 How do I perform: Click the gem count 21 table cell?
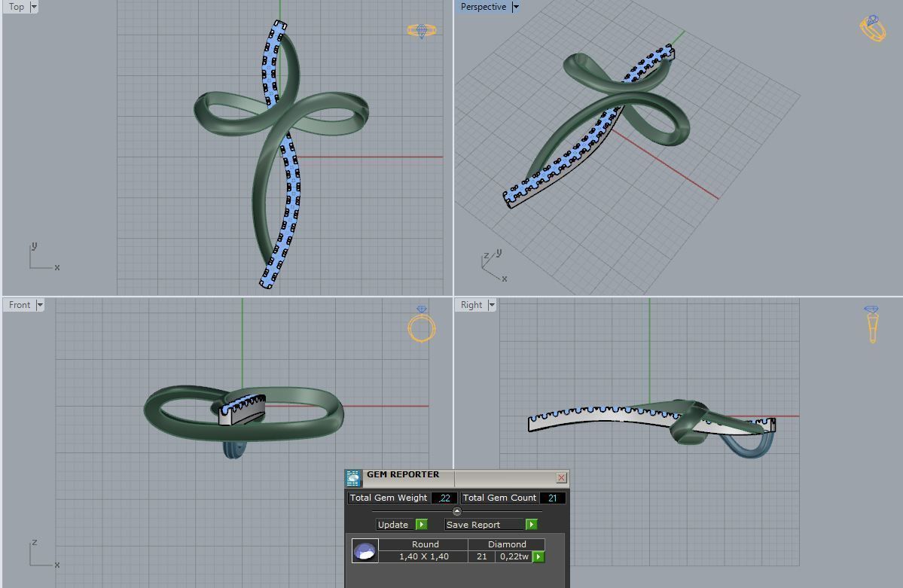pos(481,557)
